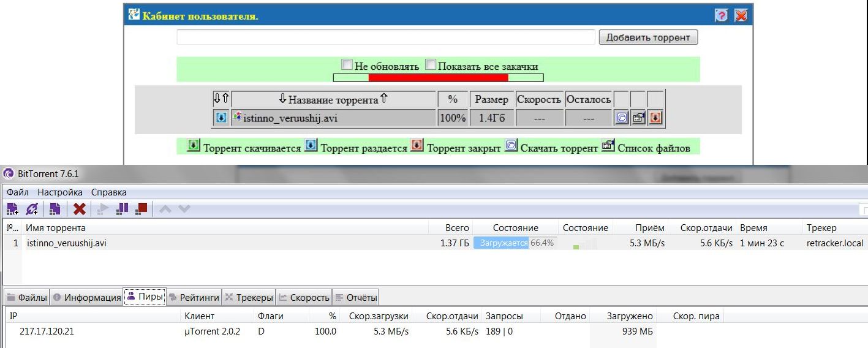Viewport: 868px width, 348px height.
Task: Click the Скор.отдачи header in torrent list
Action: click(703, 228)
